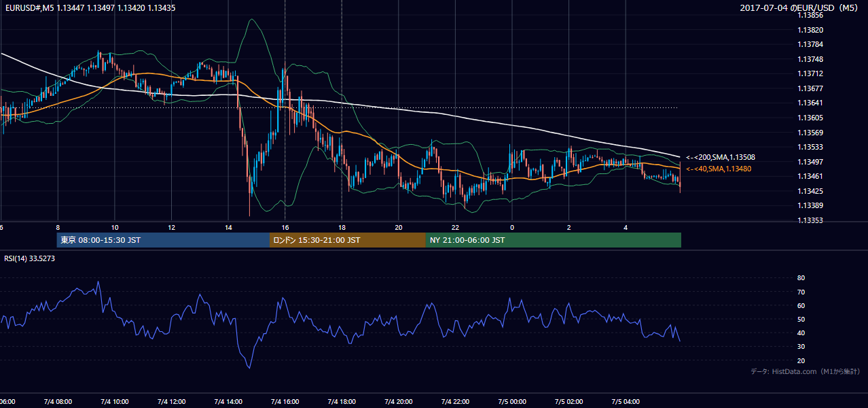Click hour tick 14 under the price chart

(228, 228)
